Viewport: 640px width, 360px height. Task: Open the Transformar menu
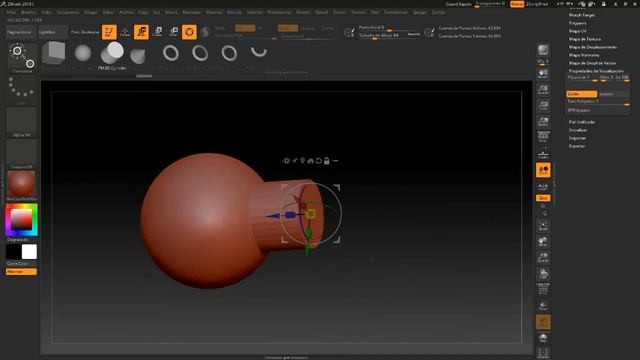[x=396, y=12]
